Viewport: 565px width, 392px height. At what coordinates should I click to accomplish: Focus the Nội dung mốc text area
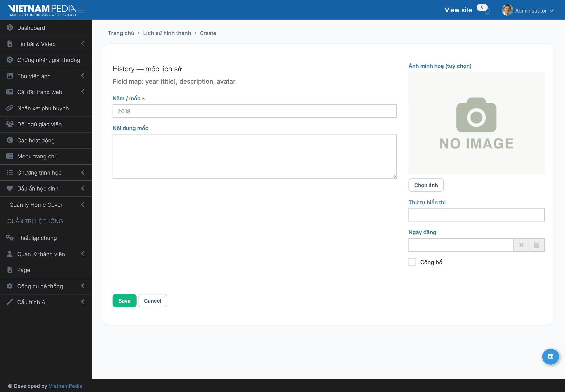pos(255,157)
